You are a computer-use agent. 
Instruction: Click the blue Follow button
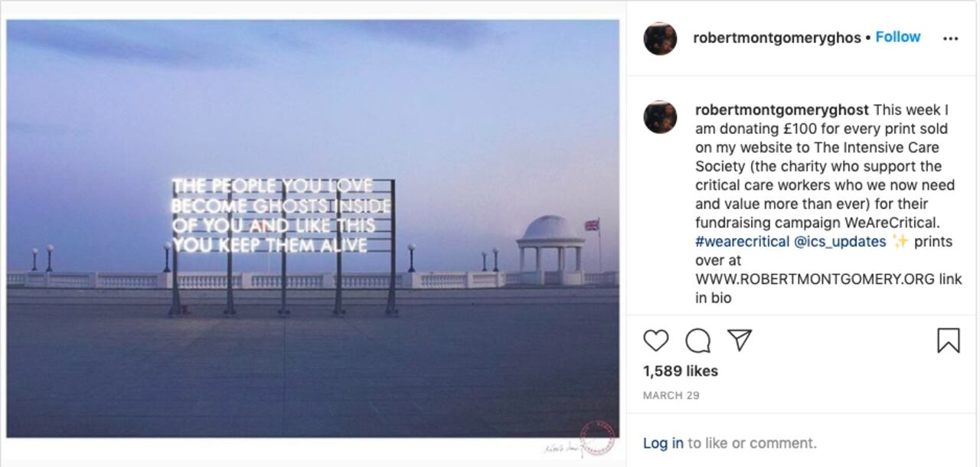pos(897,36)
